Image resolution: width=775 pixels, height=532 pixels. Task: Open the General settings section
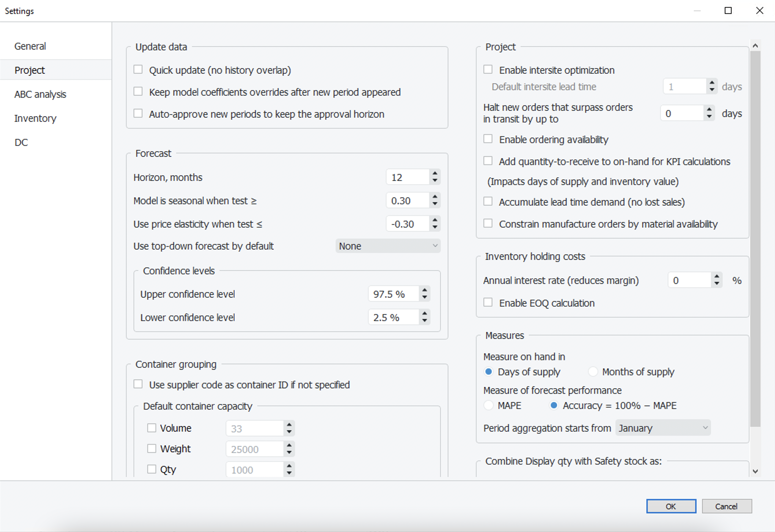pos(30,46)
